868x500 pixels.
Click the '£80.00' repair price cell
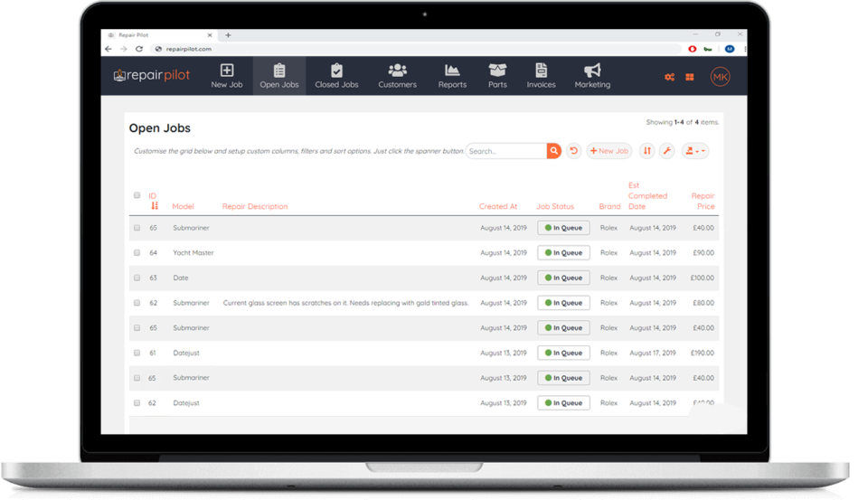point(703,303)
